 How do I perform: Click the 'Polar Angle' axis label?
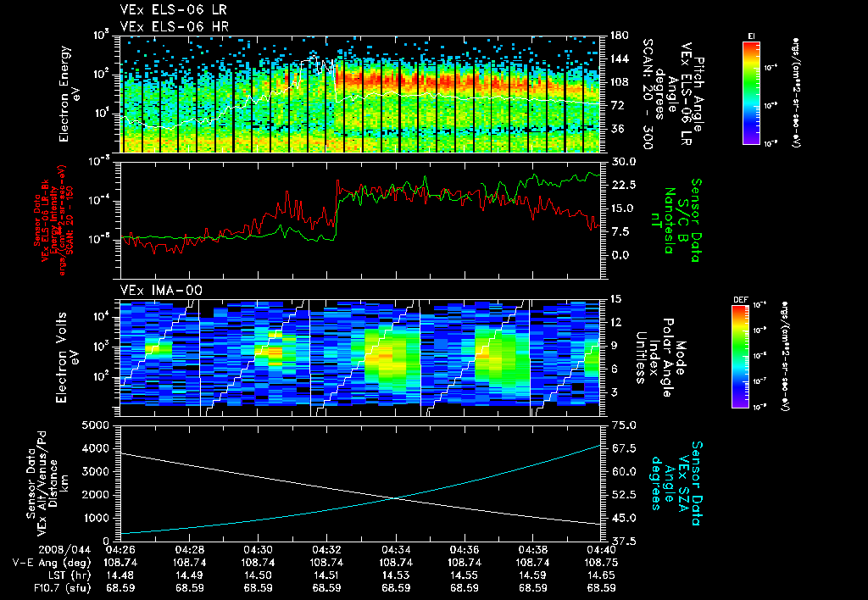point(667,358)
